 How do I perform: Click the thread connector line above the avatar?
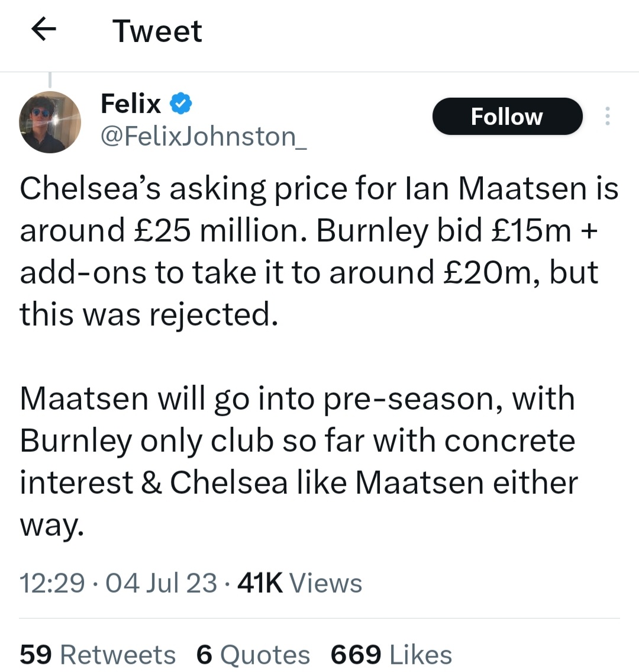50,79
